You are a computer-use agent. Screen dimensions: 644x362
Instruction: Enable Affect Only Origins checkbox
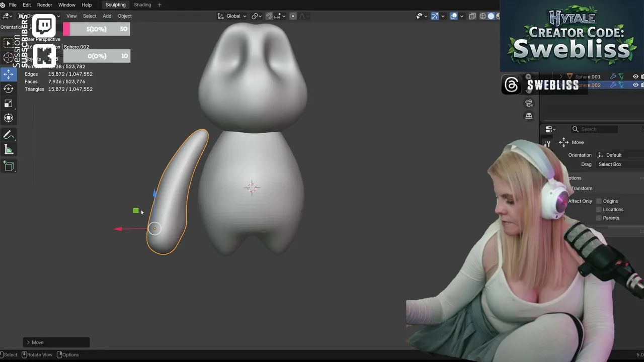coord(599,201)
